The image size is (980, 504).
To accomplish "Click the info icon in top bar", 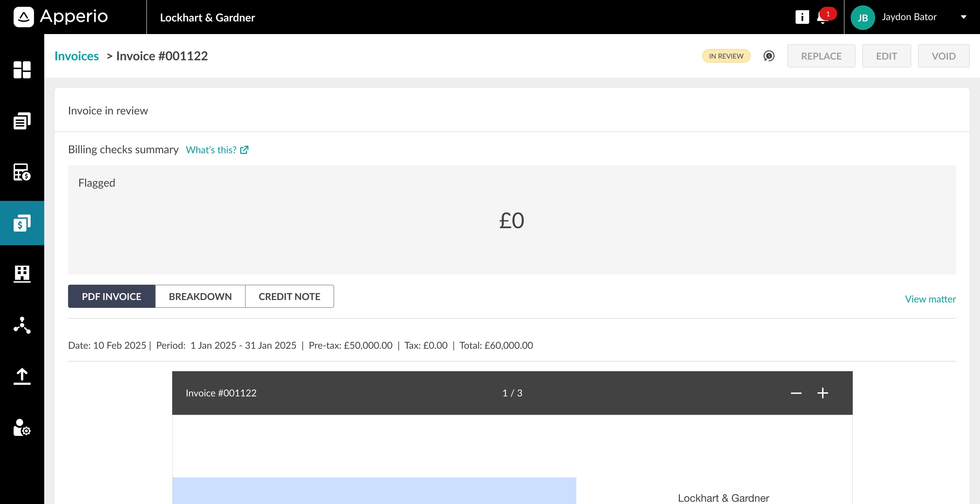I will point(802,17).
